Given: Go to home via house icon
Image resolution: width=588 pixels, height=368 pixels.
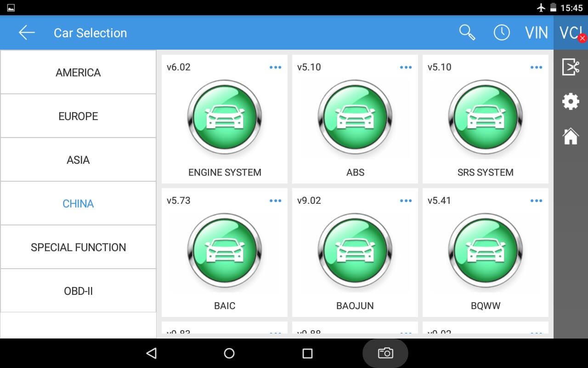Looking at the screenshot, I should [x=571, y=136].
